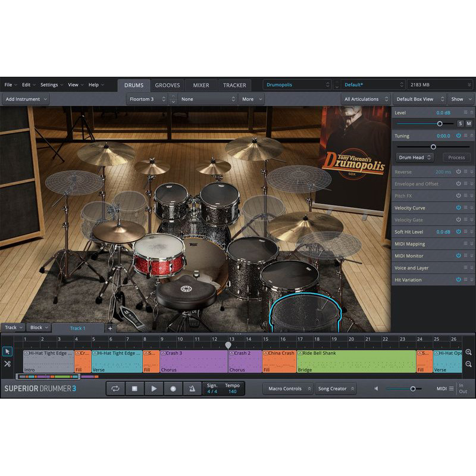The width and height of the screenshot is (476, 476).
Task: Select the hi-hat cymbal in the kit
Action: point(119,231)
